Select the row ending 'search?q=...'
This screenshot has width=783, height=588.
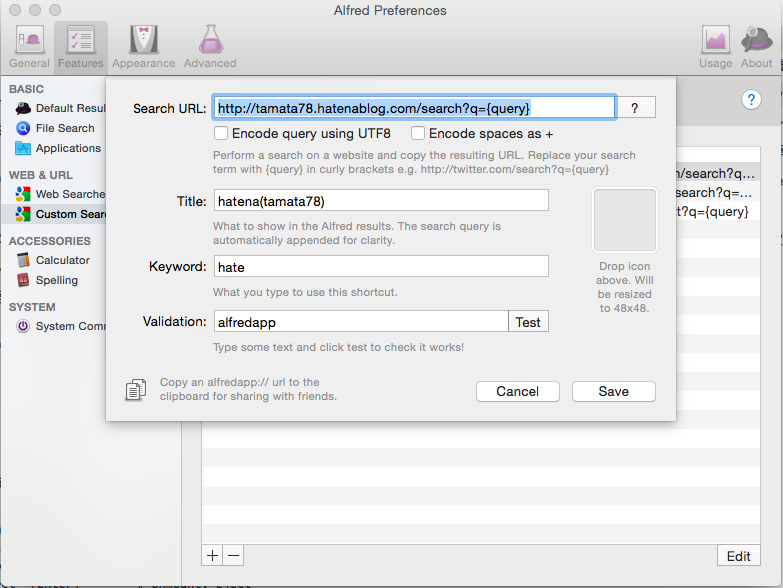point(718,192)
